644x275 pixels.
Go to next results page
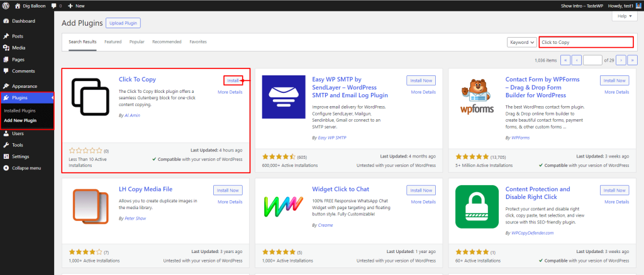click(621, 60)
